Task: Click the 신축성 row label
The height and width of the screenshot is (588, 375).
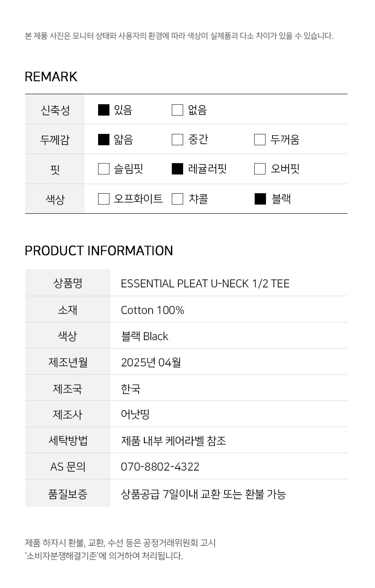Action: (55, 110)
